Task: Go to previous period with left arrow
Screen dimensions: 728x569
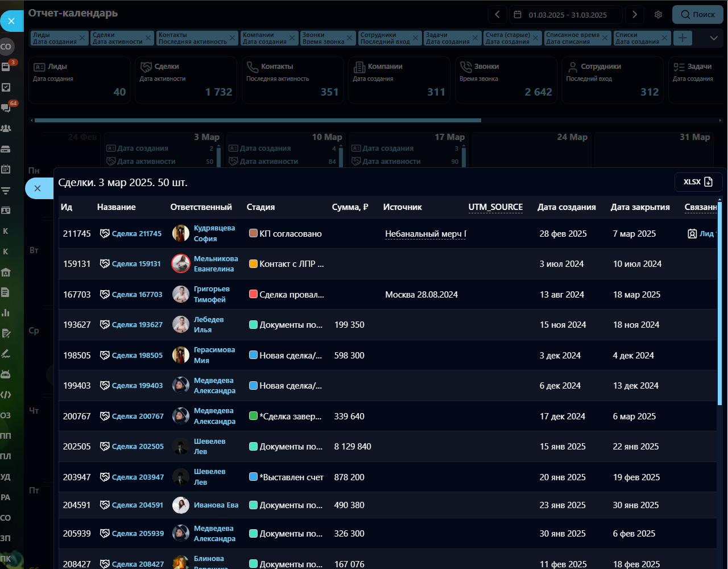Action: coord(497,15)
